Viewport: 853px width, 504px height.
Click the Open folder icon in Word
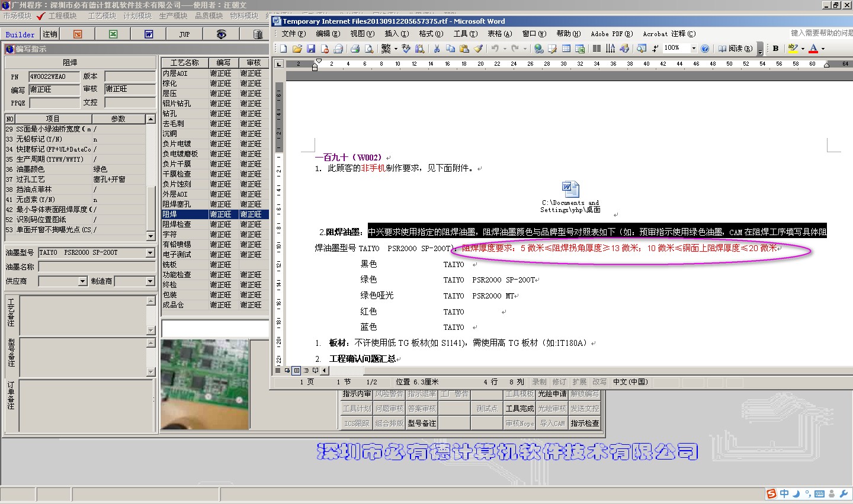click(297, 49)
